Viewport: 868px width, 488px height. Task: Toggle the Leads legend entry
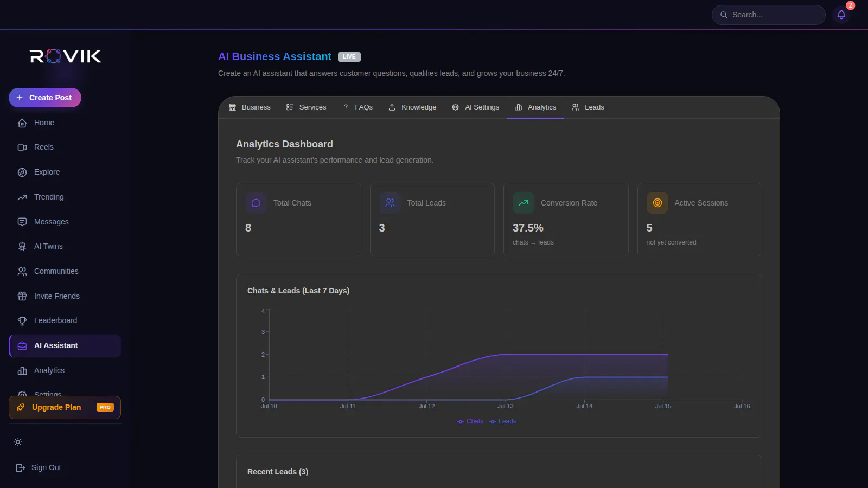tap(502, 421)
